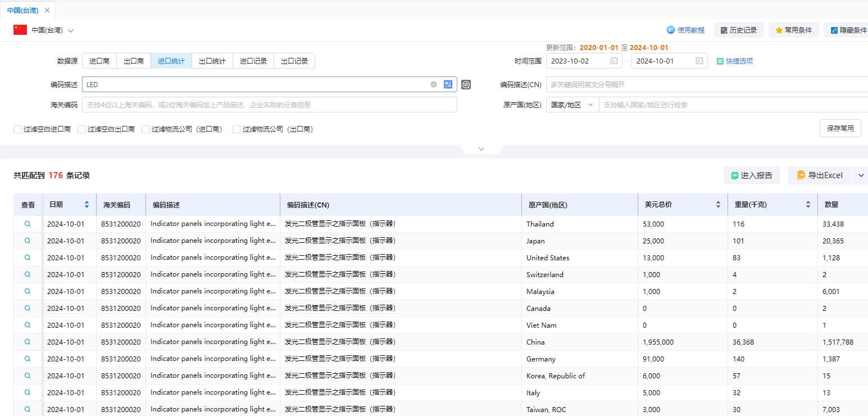Click the 原产国(地区) column header
This screenshot has height=416, width=868.
click(x=580, y=205)
